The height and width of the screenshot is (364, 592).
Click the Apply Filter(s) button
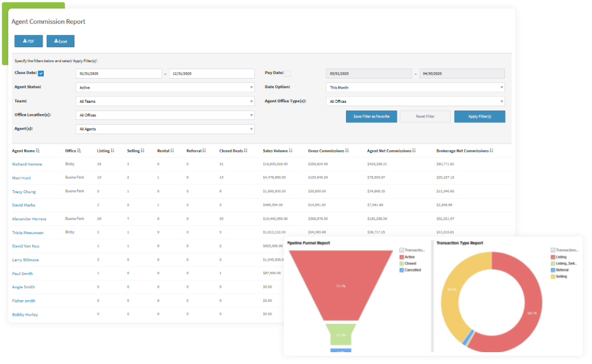tap(480, 116)
